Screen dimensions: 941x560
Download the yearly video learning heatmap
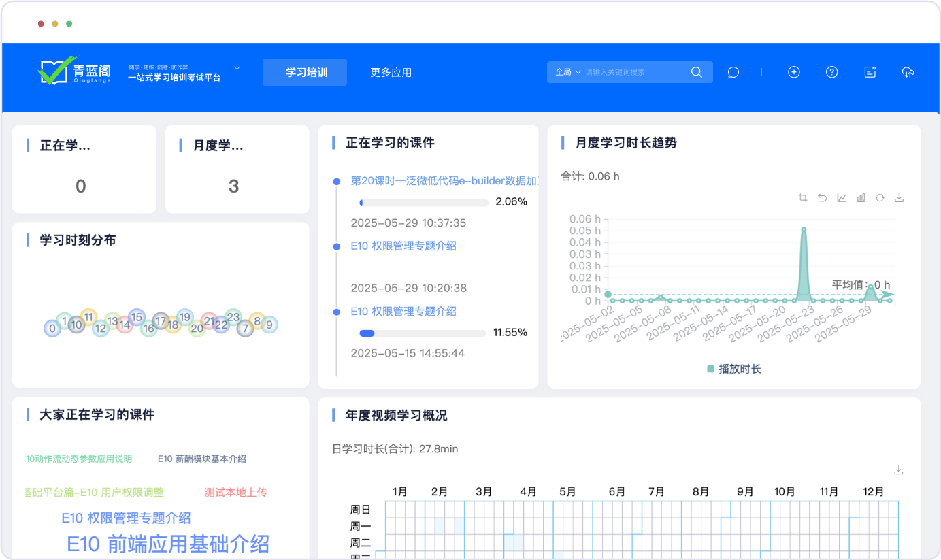898,470
